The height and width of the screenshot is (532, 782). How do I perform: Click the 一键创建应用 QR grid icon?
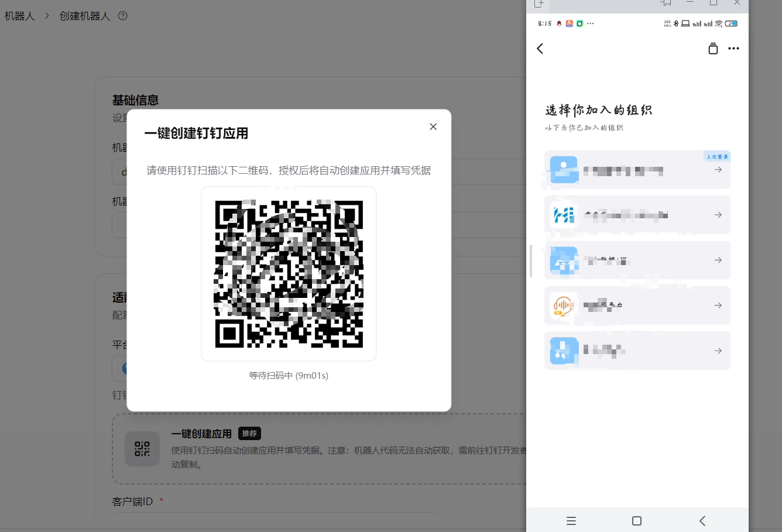tap(142, 449)
